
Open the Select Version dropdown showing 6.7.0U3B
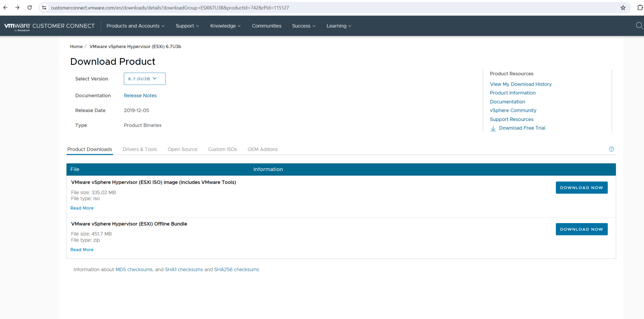click(144, 79)
